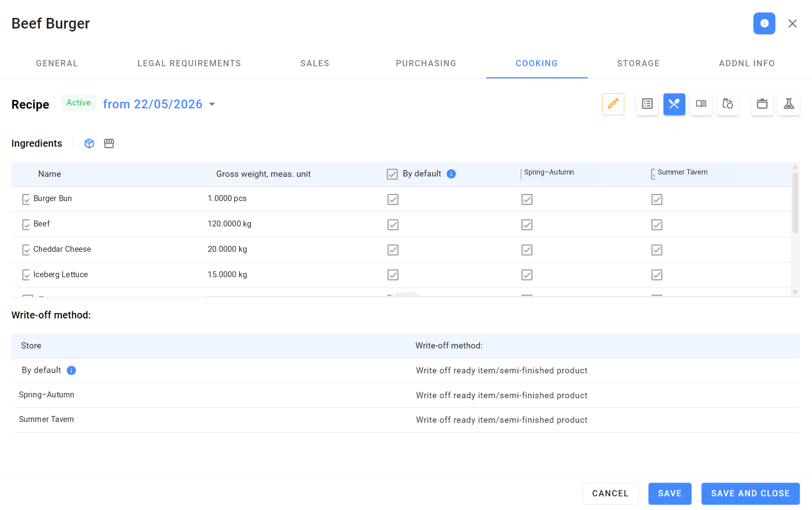
Task: Click Save and Close button
Action: [750, 493]
